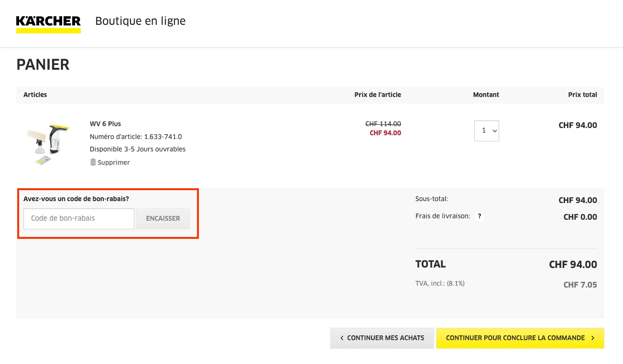Remove the item using the Supprimer link
The width and height of the screenshot is (623, 364).
coord(113,162)
